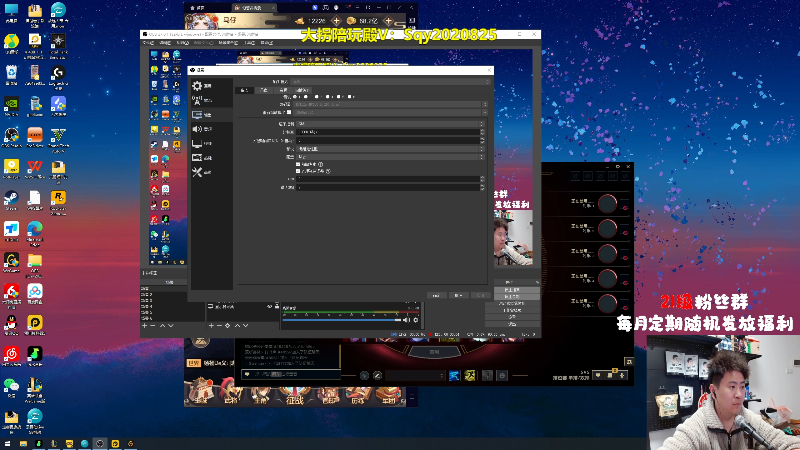Remove scene with minus icon in scenes panel
The height and width of the screenshot is (450, 800).
[153, 326]
